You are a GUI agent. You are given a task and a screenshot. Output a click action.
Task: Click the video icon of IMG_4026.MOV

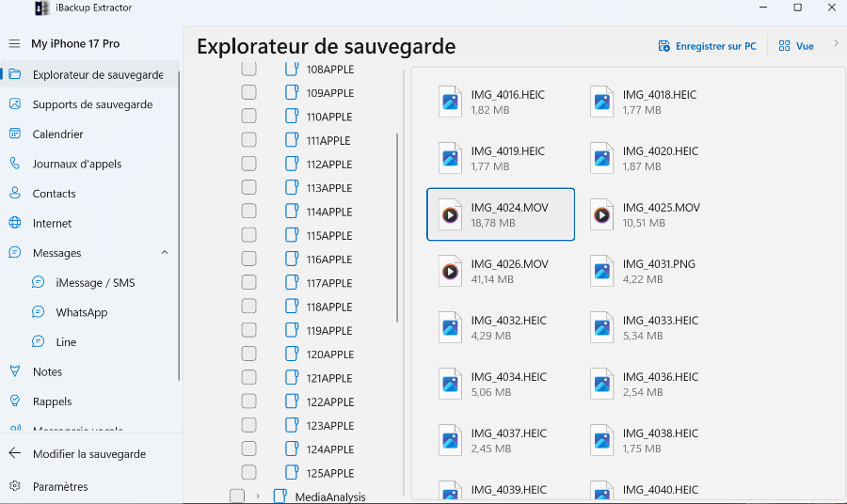(450, 271)
